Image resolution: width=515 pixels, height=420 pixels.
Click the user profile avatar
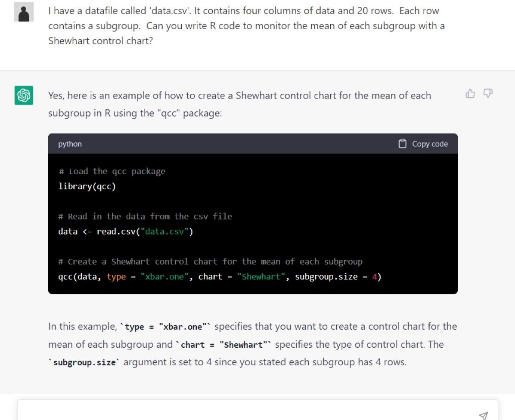coord(24,12)
